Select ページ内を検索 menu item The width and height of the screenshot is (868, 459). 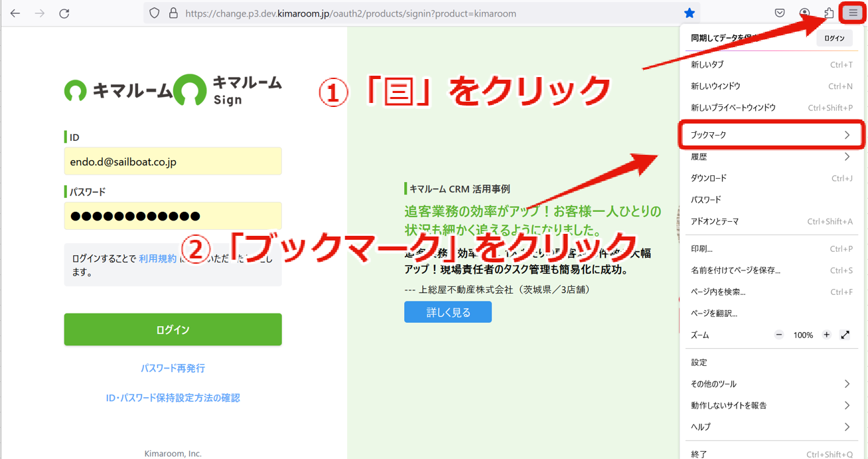point(771,292)
